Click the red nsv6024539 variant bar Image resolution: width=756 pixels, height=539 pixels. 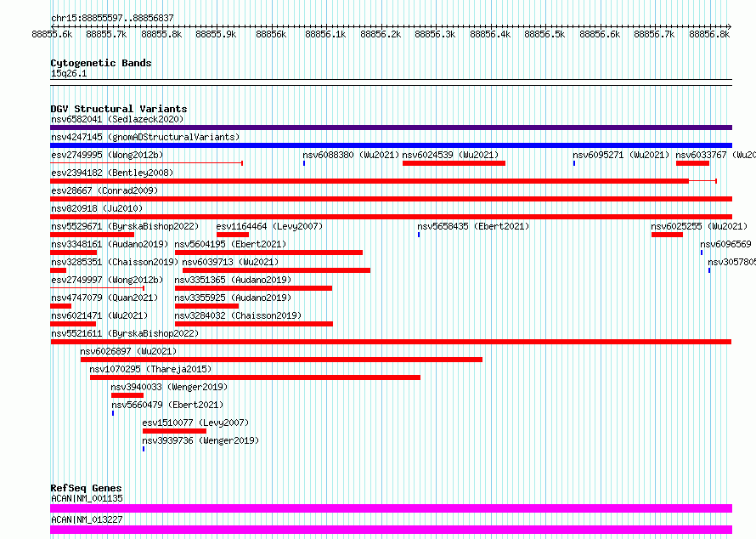[454, 163]
